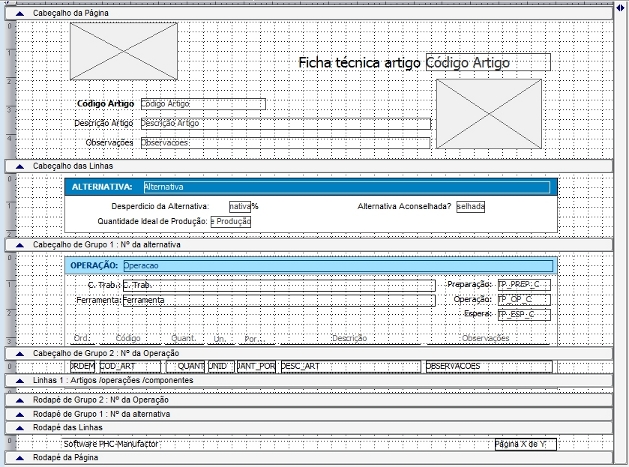Collapse the Cabeçalho das Linhas band
The height and width of the screenshot is (467, 629).
[20, 166]
